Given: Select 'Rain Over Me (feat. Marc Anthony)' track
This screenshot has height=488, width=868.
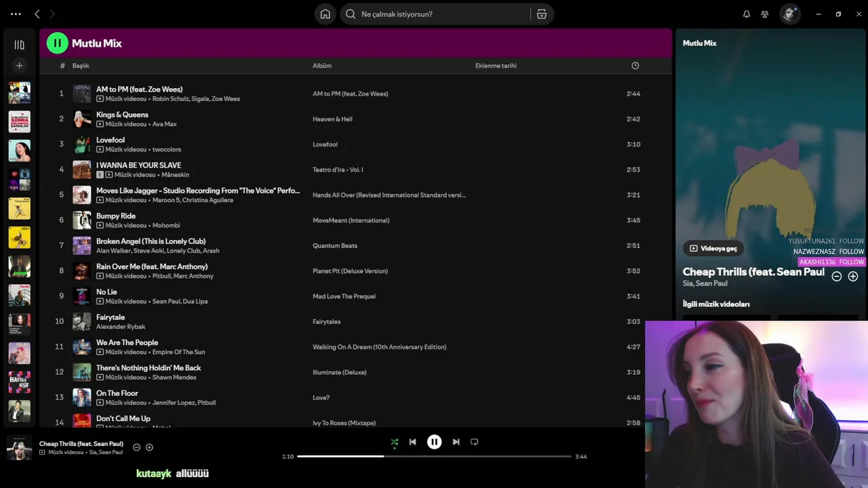Looking at the screenshot, I should pos(152,266).
